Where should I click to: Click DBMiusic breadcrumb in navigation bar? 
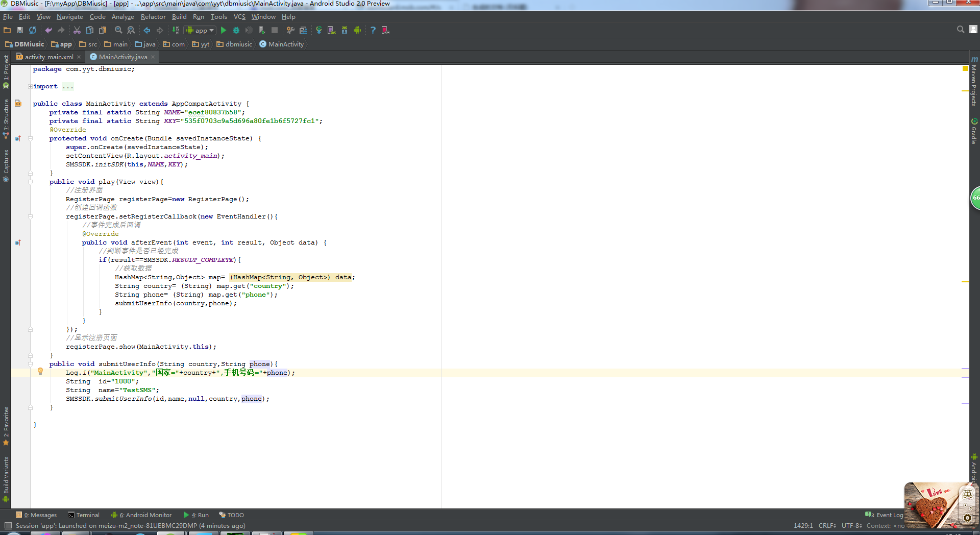[24, 44]
